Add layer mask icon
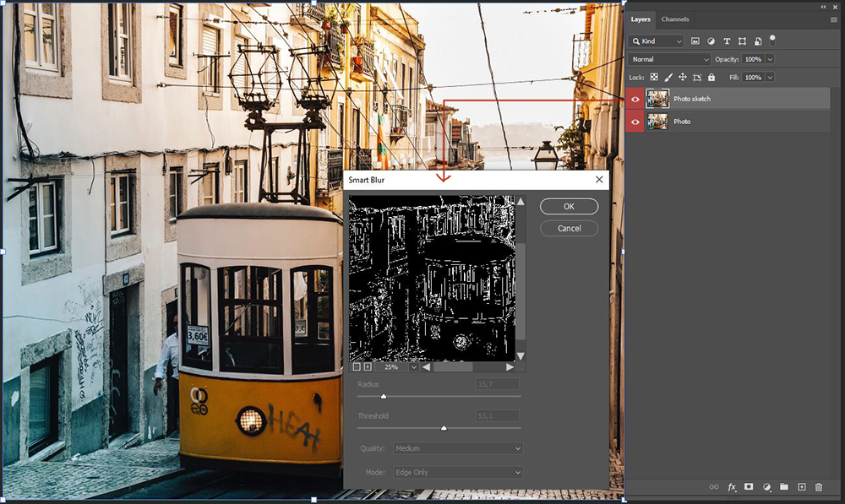 (749, 486)
